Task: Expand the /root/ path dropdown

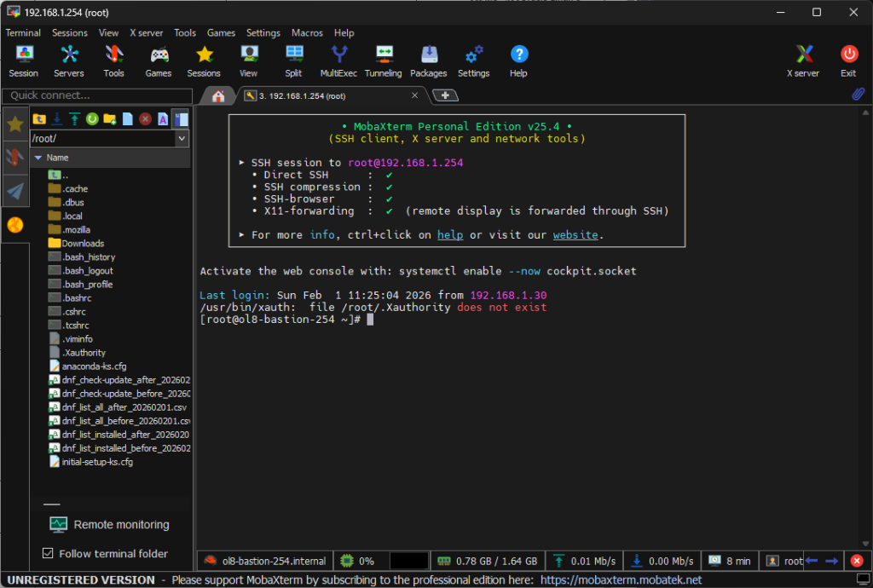Action: coord(182,138)
